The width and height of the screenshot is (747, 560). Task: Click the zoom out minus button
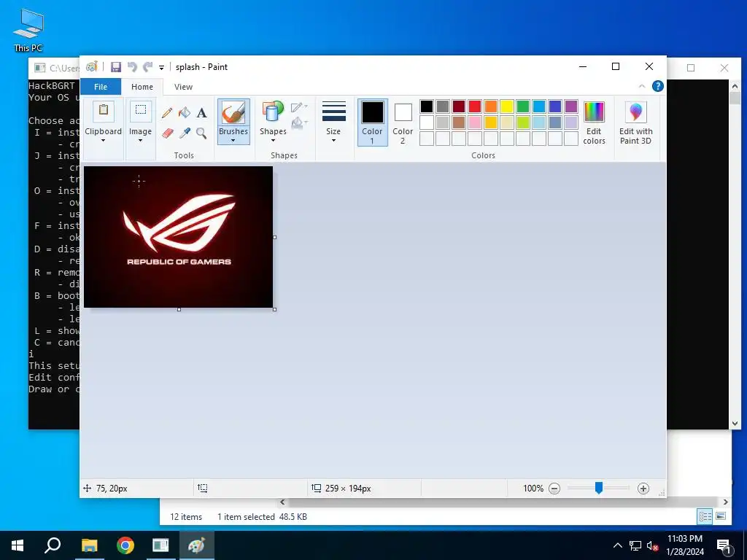pos(554,488)
